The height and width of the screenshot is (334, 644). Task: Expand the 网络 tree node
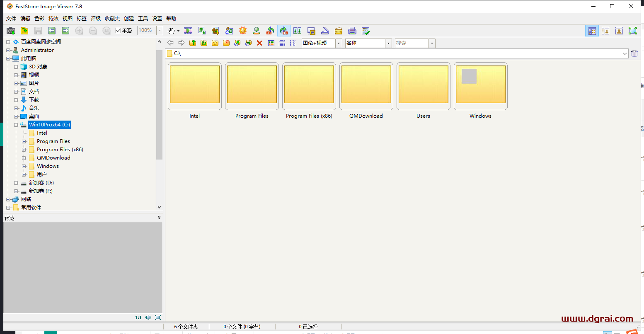(8, 199)
